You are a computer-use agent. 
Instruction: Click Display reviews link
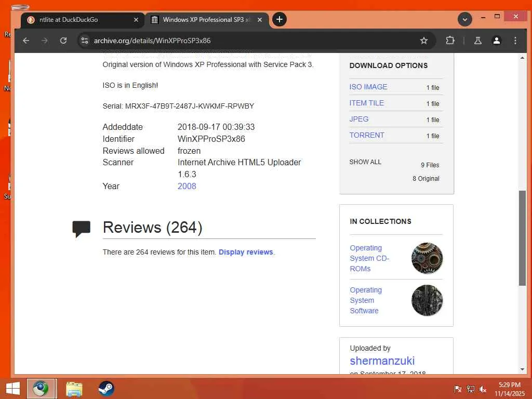pos(246,252)
